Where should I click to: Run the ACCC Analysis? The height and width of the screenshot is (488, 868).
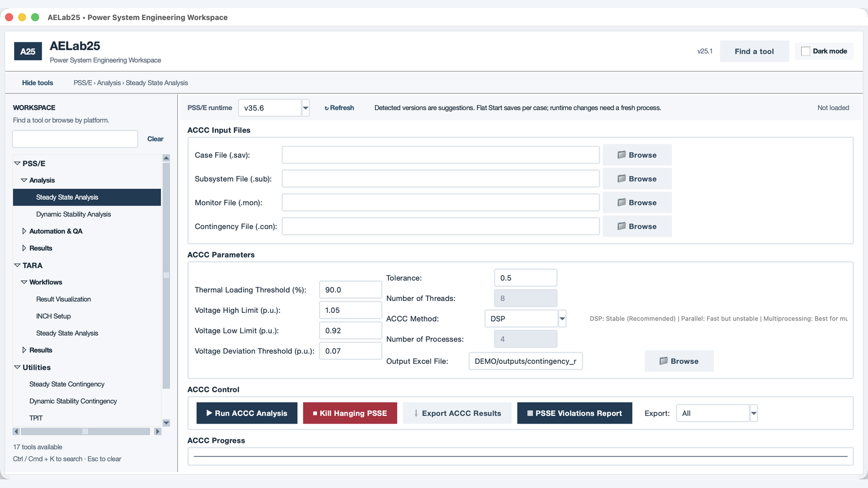(x=247, y=413)
